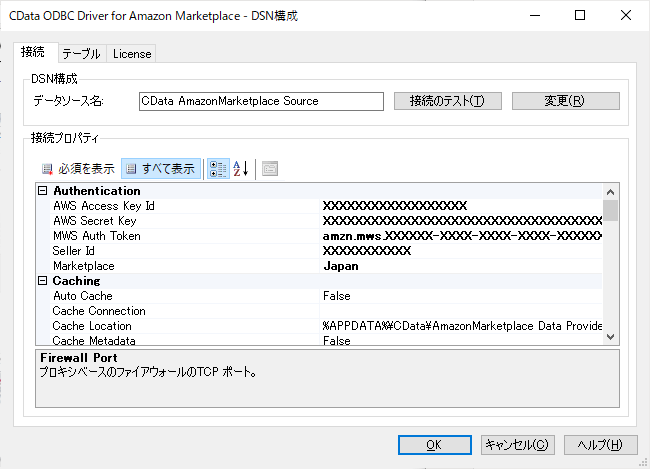Open the テーブル tab
The width and height of the screenshot is (650, 469).
point(82,54)
